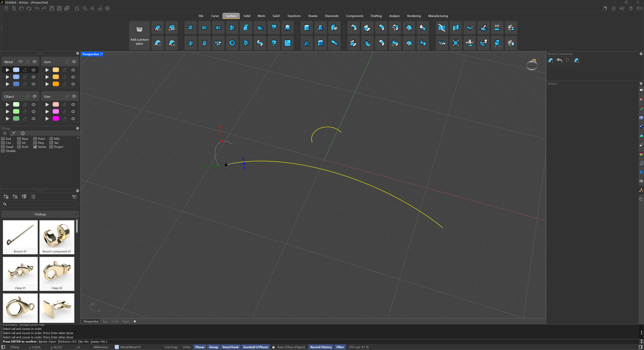Select the cylinder with width arrows icon

click(497, 43)
